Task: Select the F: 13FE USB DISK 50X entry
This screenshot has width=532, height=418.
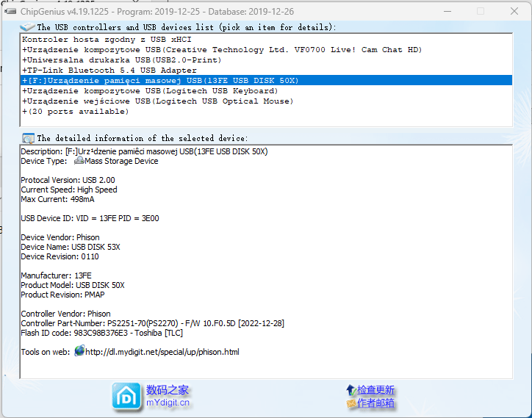Action: tap(266, 80)
